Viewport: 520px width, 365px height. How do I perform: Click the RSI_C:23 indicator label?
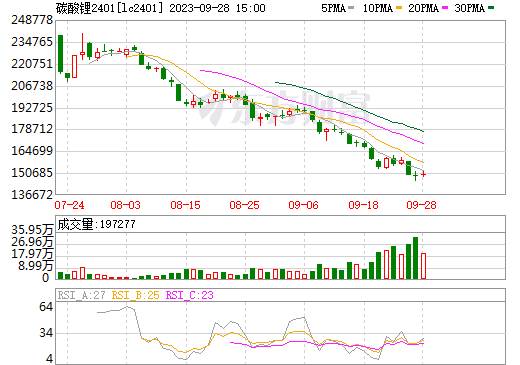pos(189,295)
